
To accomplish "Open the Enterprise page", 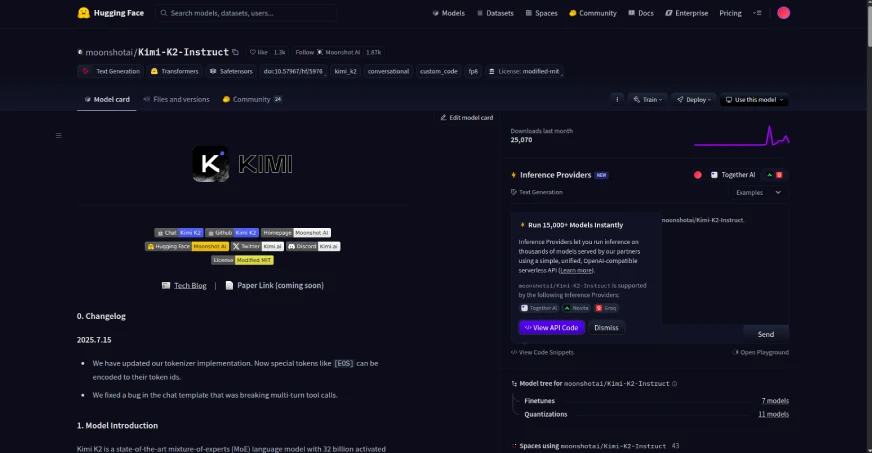I will coord(686,13).
